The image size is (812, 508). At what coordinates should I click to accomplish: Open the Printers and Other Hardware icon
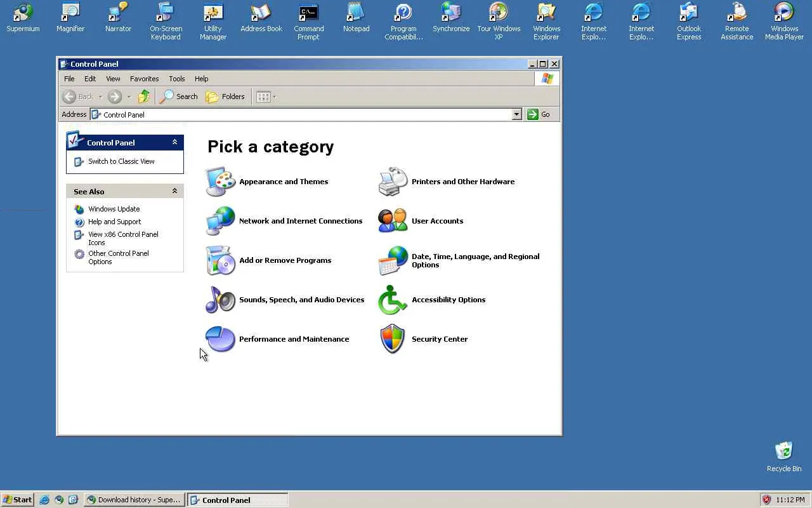click(393, 182)
